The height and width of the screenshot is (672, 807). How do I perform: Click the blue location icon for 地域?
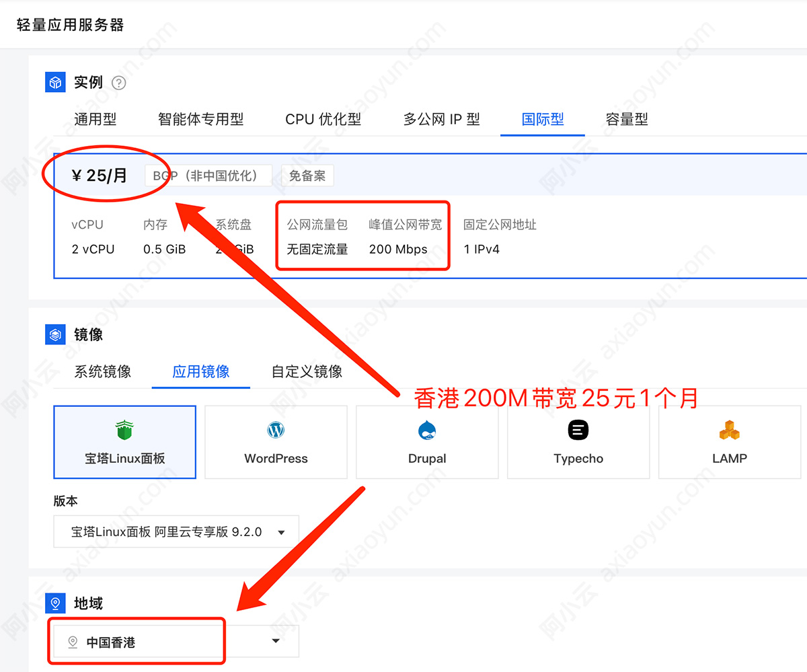(55, 603)
